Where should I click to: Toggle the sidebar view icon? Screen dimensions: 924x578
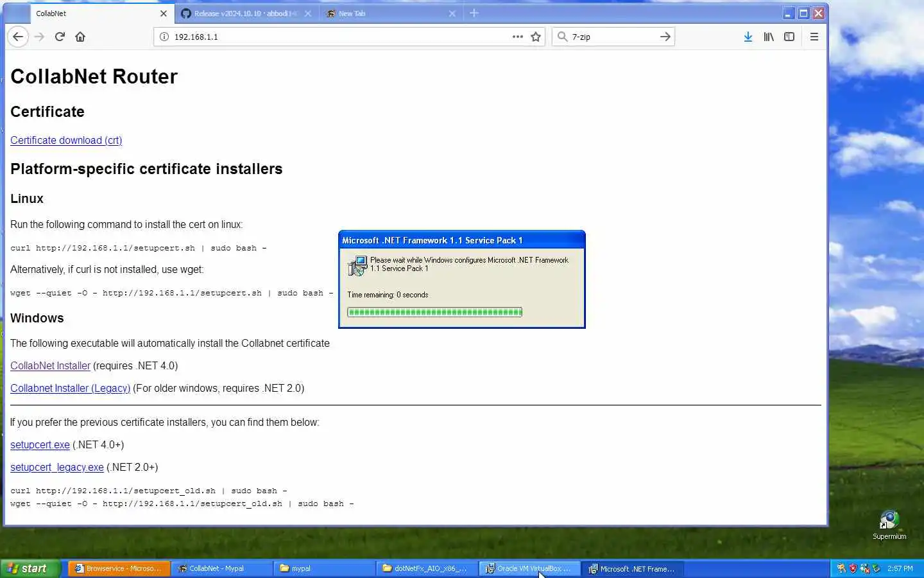(x=789, y=37)
